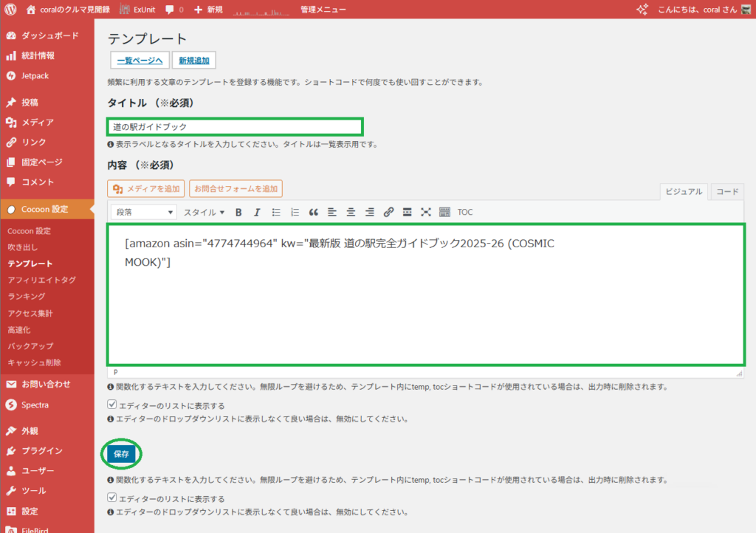Insert a blockquote
756x533 pixels.
coord(313,212)
